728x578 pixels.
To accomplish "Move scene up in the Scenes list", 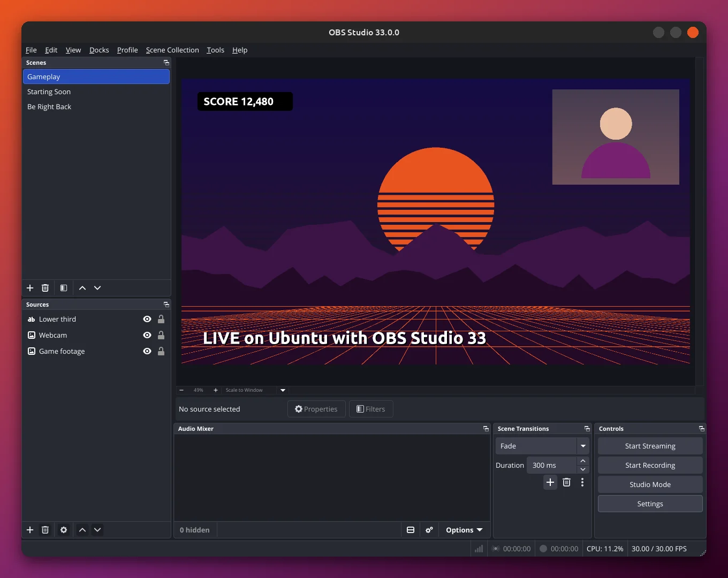I will coord(82,288).
